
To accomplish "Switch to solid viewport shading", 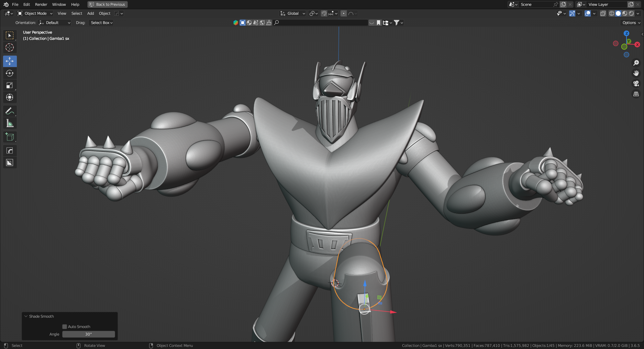I will pyautogui.click(x=618, y=13).
